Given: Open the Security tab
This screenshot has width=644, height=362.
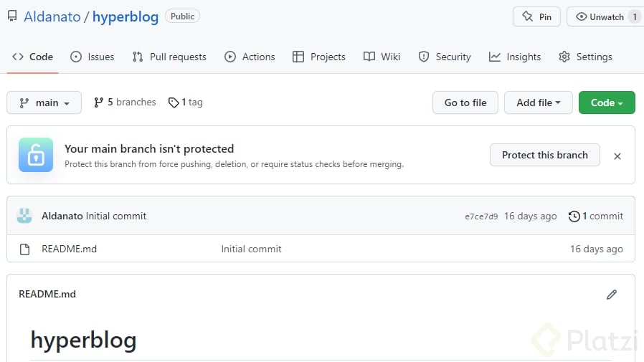Looking at the screenshot, I should click(445, 57).
